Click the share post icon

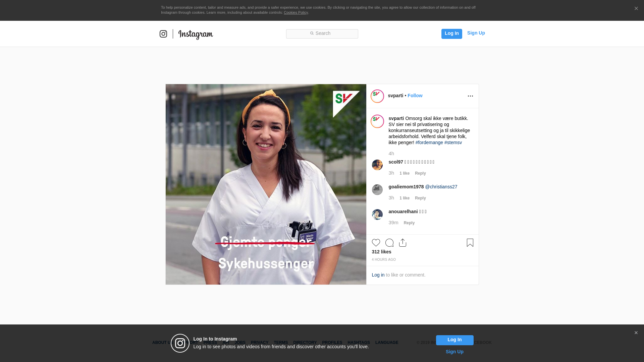tap(403, 243)
